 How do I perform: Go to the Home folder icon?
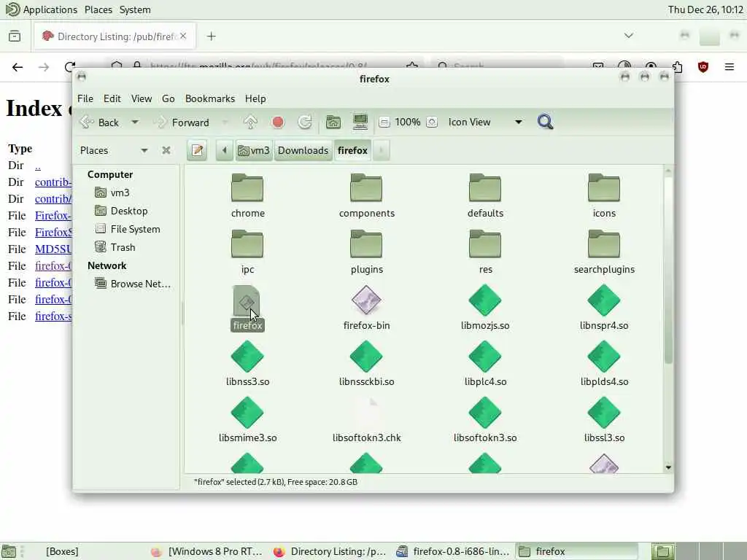coord(333,122)
